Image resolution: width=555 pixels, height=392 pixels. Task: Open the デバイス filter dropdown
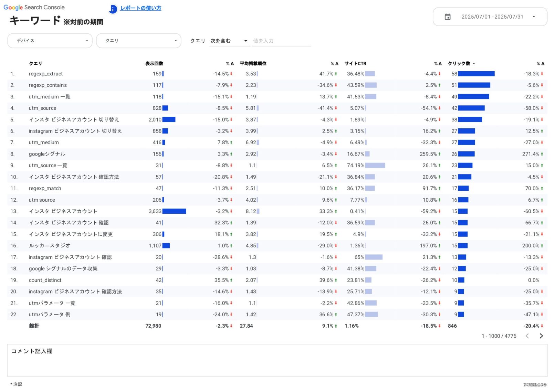pos(50,41)
